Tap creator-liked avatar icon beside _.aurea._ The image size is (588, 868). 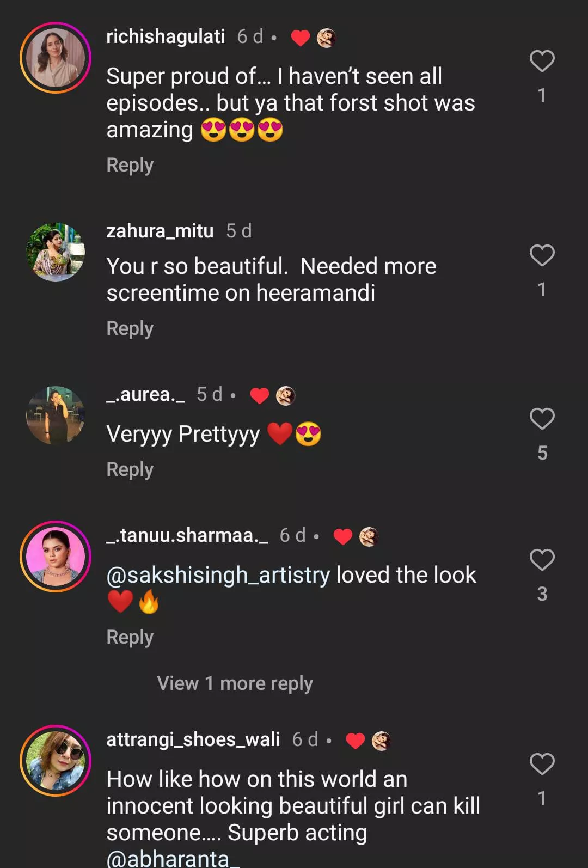point(285,395)
